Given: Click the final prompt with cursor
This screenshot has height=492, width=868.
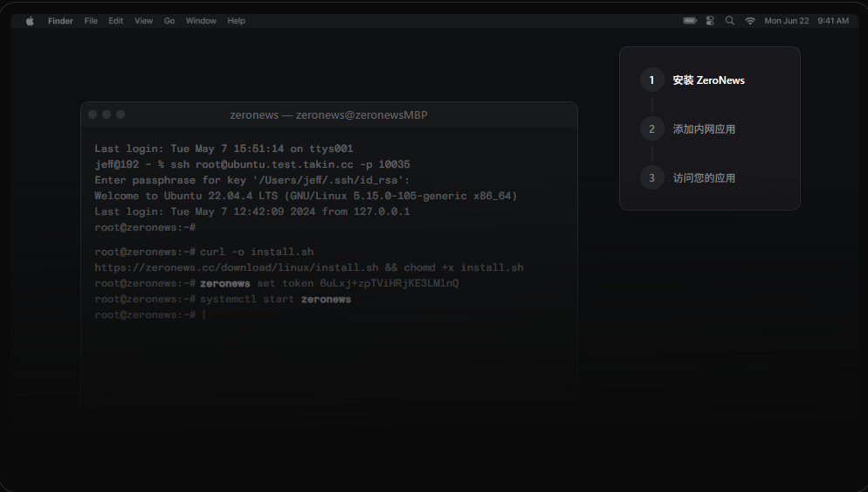Looking at the screenshot, I should coord(150,315).
